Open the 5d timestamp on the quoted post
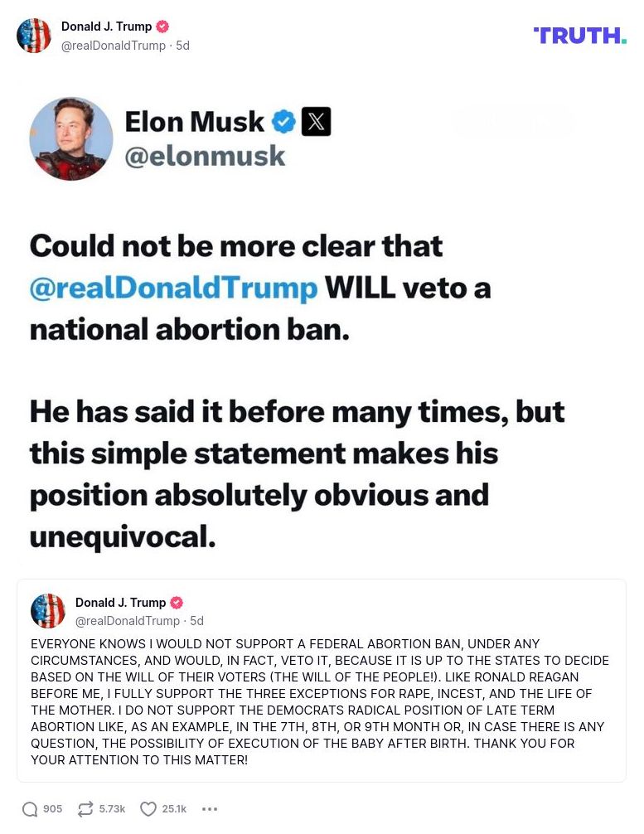The image size is (644, 834). click(198, 621)
